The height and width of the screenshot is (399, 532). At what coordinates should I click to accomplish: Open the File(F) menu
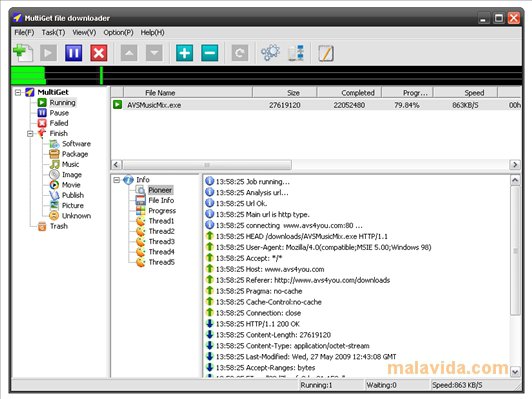tap(24, 33)
